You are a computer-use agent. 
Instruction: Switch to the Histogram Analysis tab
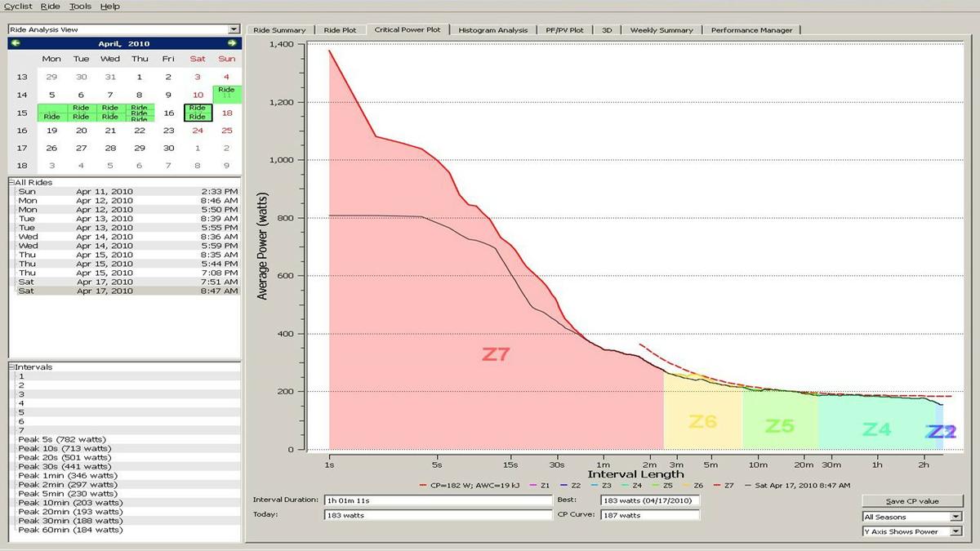492,30
